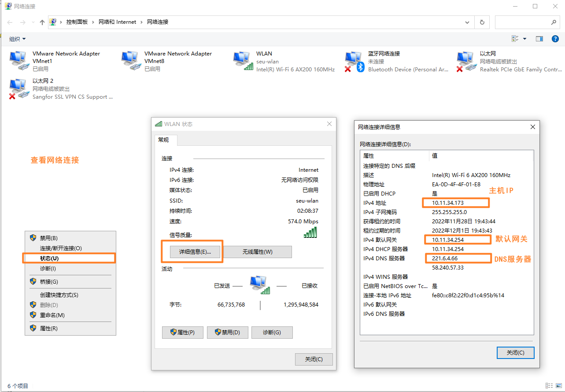Click 关闭(C) in 网络连接详细信息 dialog
This screenshot has height=392, width=565.
tap(515, 353)
